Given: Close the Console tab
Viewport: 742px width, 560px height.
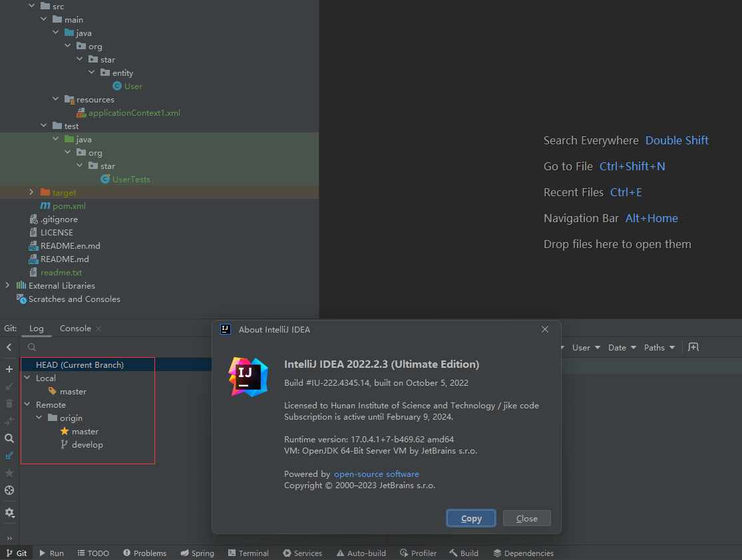Looking at the screenshot, I should coord(98,329).
